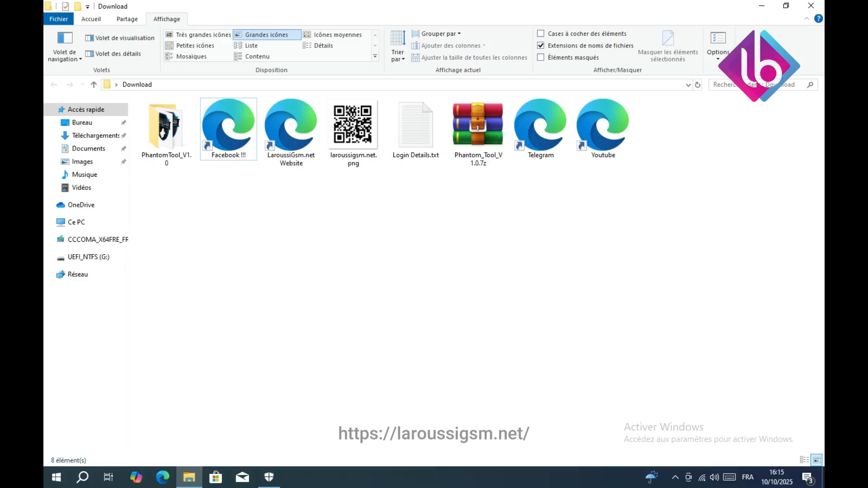The width and height of the screenshot is (868, 488).
Task: Go up one folder level
Action: point(94,84)
